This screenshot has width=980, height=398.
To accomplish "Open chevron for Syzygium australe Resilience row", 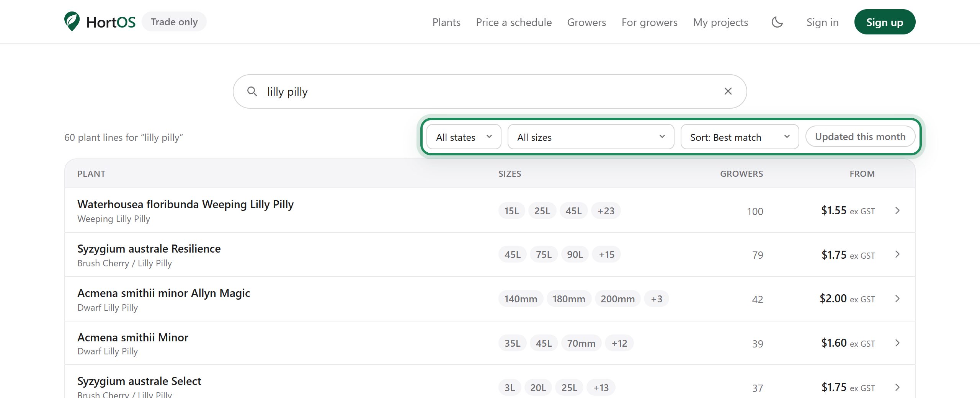I will click(897, 254).
